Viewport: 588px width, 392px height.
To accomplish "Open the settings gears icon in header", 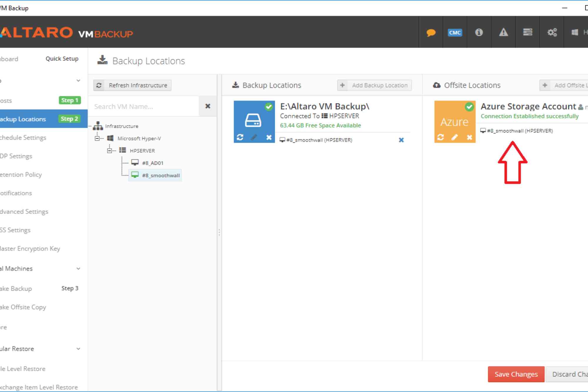I will (552, 32).
